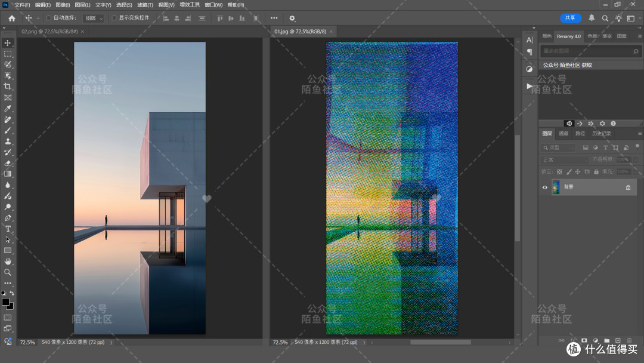Select the Dodge tool
This screenshot has width=644, height=363.
pyautogui.click(x=8, y=207)
